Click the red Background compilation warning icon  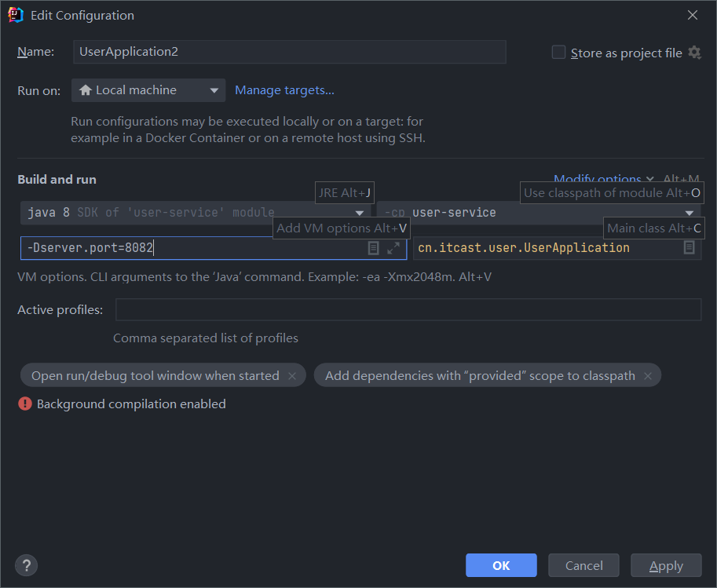(x=25, y=404)
